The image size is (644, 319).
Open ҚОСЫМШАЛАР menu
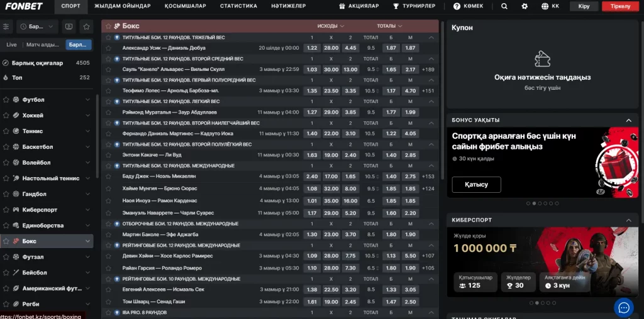pos(186,6)
